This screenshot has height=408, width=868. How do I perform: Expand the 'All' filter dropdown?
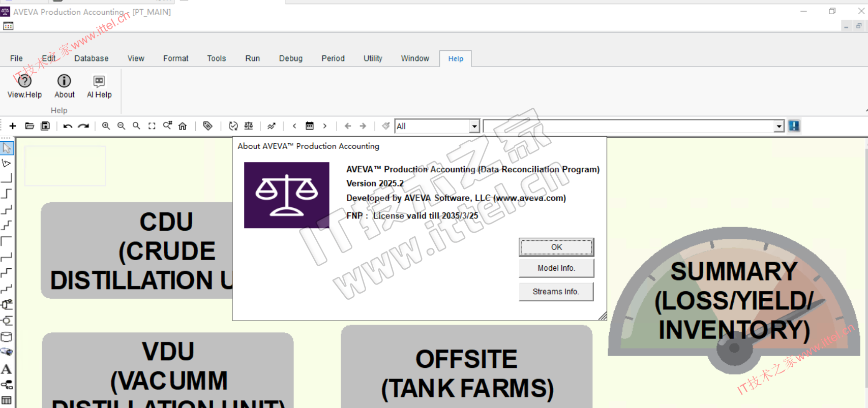coord(474,126)
